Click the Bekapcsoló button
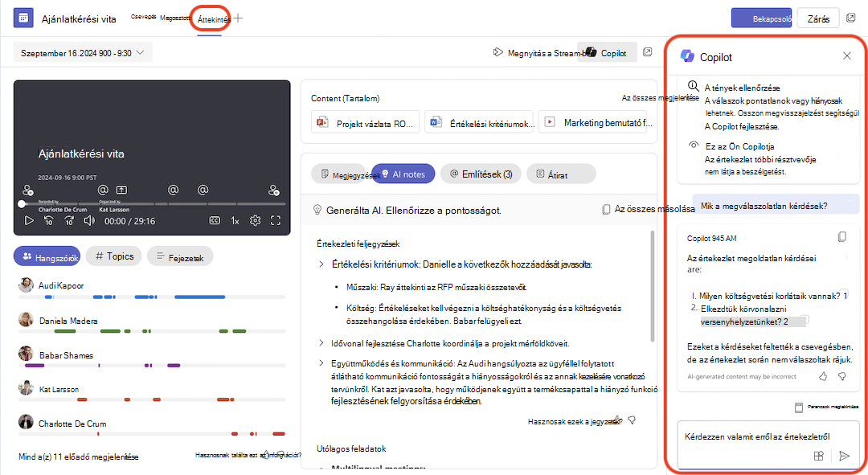The height and width of the screenshot is (475, 868). click(x=761, y=18)
